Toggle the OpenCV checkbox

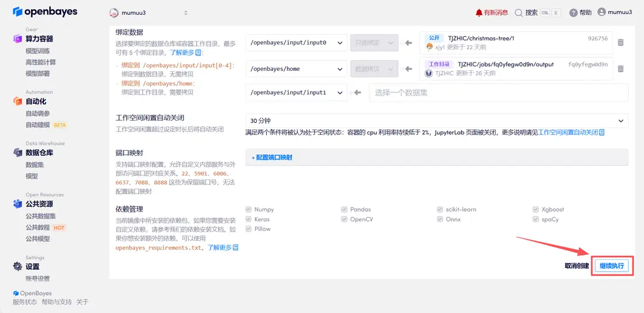click(344, 219)
